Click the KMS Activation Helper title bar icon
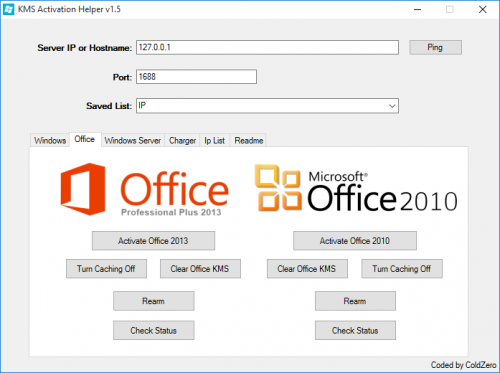 (x=8, y=9)
